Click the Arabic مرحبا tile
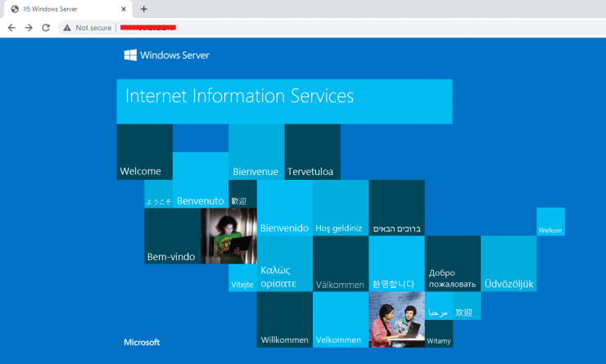The image size is (606, 364). tap(439, 306)
